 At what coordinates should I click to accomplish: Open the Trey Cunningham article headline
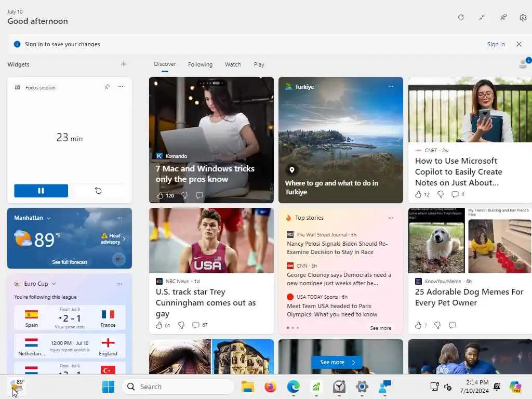point(206,303)
